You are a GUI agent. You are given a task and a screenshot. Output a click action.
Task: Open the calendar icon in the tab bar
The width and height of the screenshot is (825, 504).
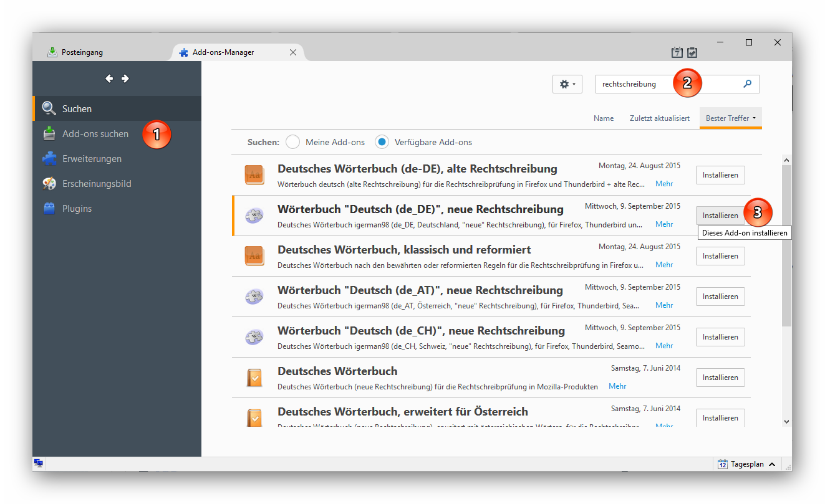[677, 52]
